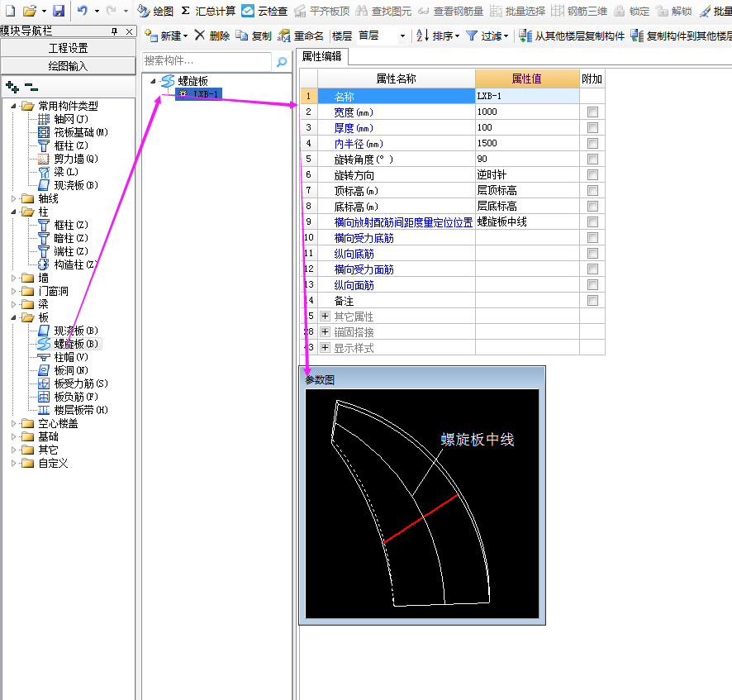Click 查找图元 find element tool
The width and height of the screenshot is (732, 700).
click(x=383, y=11)
